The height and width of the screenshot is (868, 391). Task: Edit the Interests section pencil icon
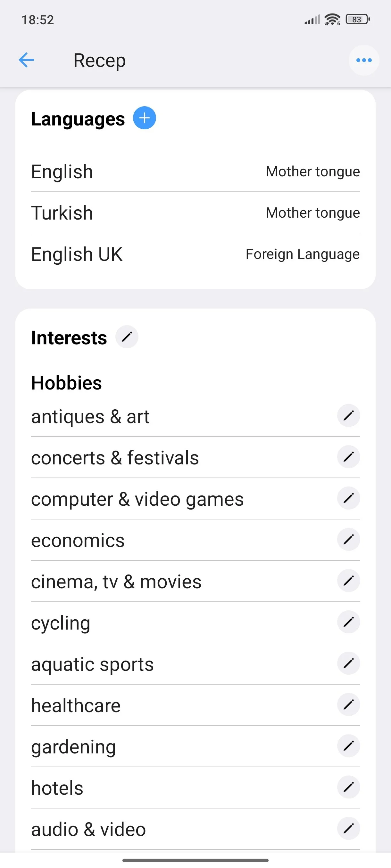coord(127,337)
